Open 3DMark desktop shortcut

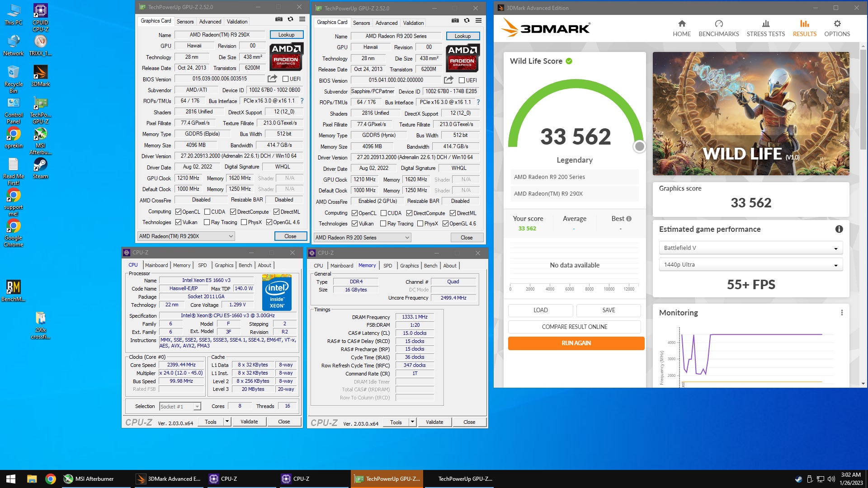pos(40,76)
